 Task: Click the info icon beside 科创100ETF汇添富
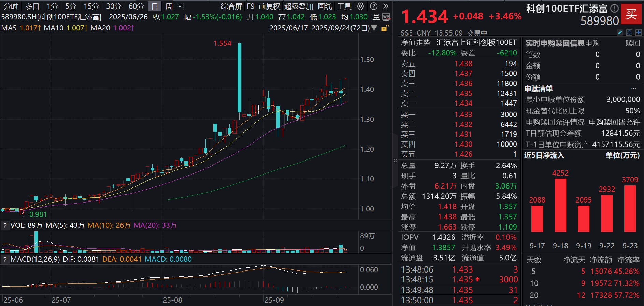[x=614, y=9]
